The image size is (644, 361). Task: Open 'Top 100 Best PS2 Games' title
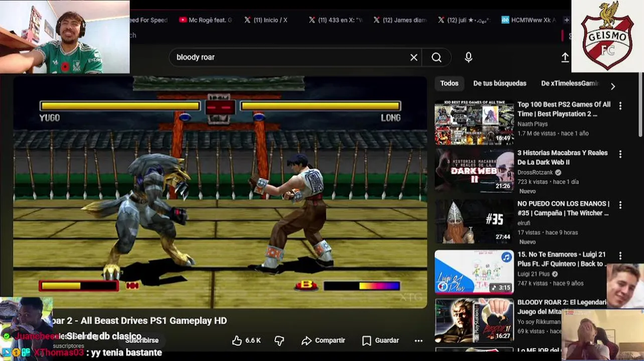(x=564, y=109)
